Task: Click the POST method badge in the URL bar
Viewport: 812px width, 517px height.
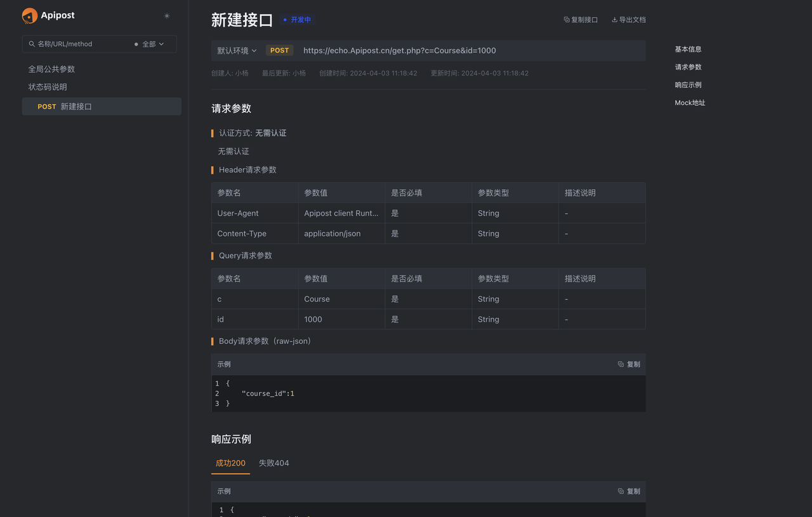Action: [279, 50]
